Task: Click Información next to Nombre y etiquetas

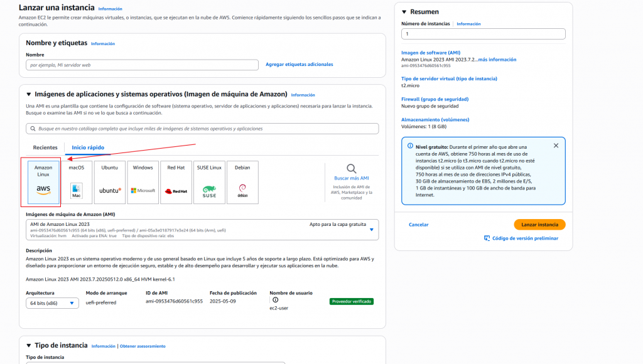Action: 103,43
